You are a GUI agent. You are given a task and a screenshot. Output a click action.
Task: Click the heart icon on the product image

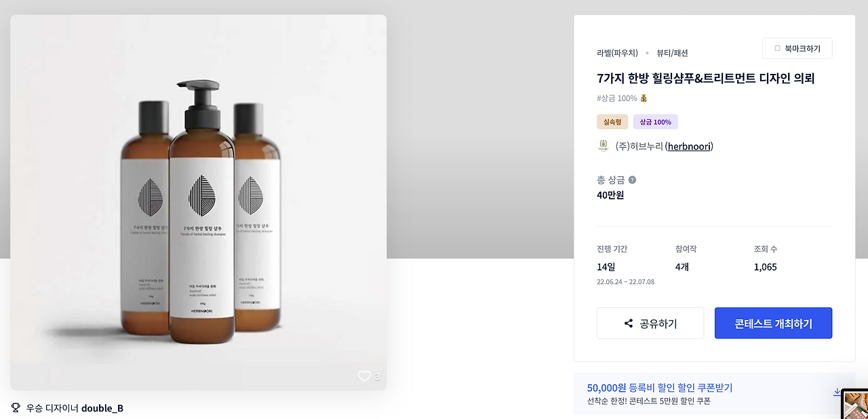coord(363,376)
